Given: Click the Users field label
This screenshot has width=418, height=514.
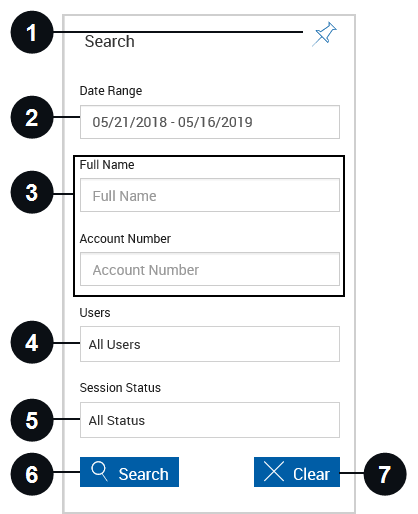Looking at the screenshot, I should (95, 313).
